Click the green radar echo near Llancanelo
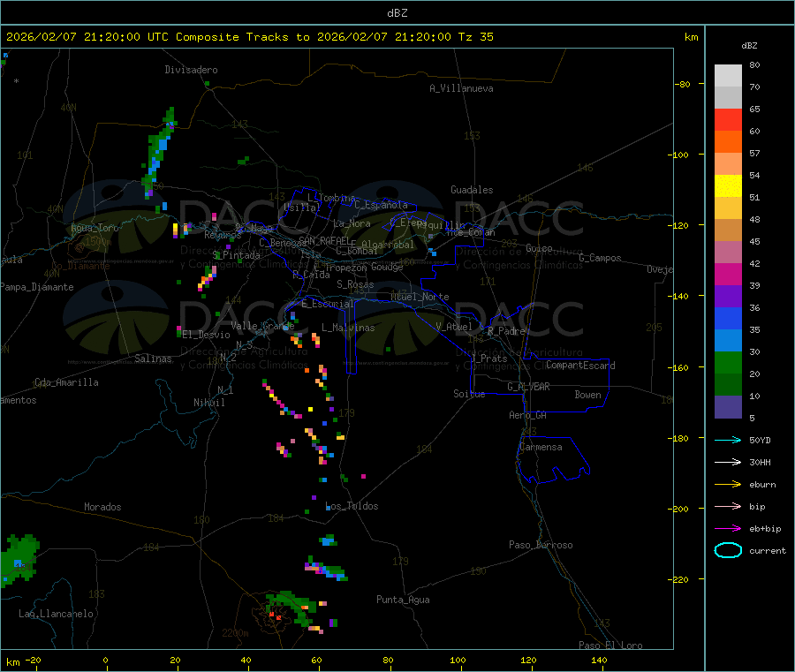 pos(19,562)
